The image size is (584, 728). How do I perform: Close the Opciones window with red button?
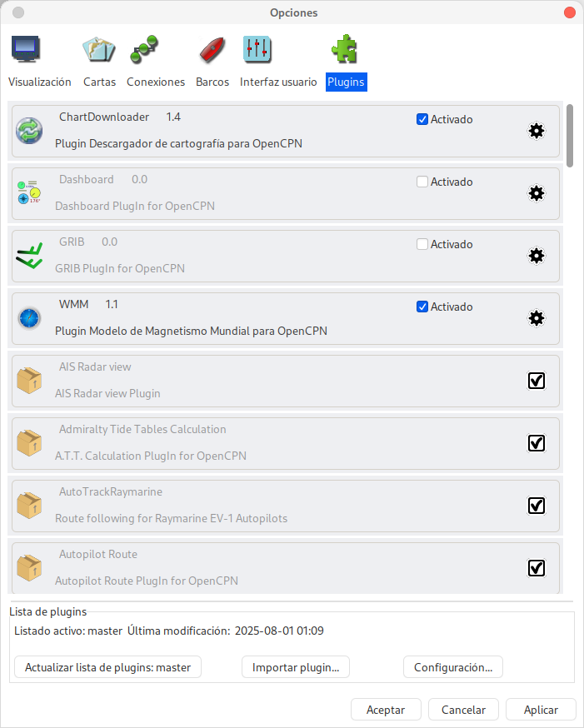coord(570,12)
